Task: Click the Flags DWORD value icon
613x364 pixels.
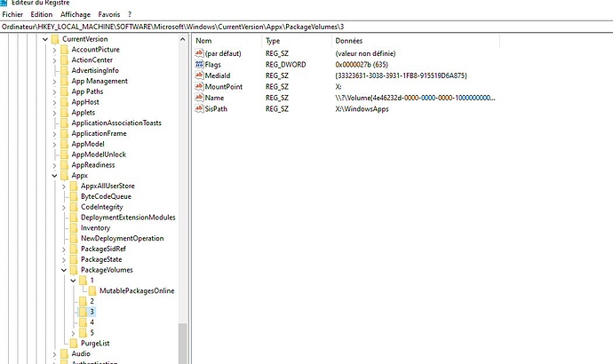Action: 199,65
